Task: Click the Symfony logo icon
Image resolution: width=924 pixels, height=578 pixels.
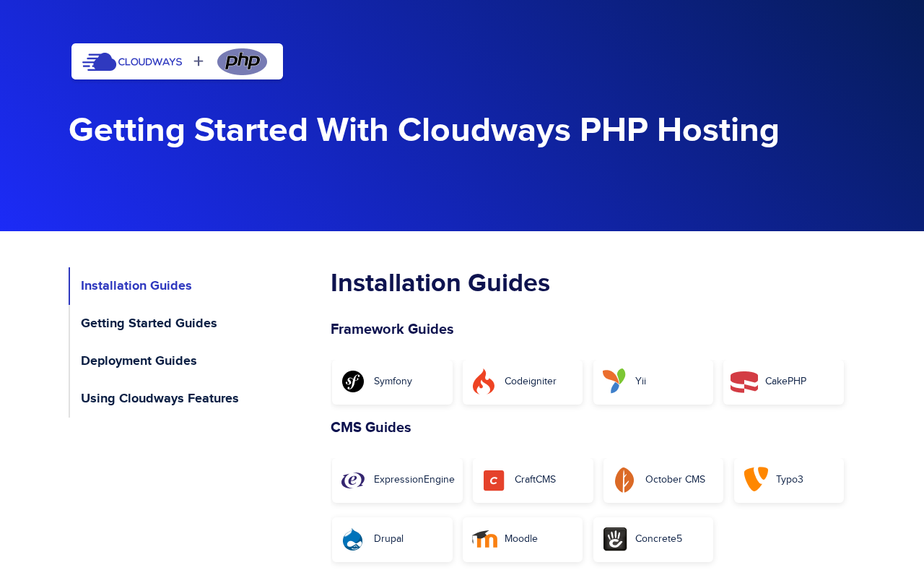Action: [353, 381]
